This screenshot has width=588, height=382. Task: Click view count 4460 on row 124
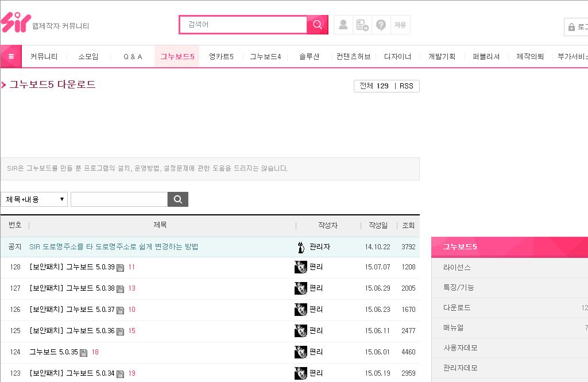(408, 352)
